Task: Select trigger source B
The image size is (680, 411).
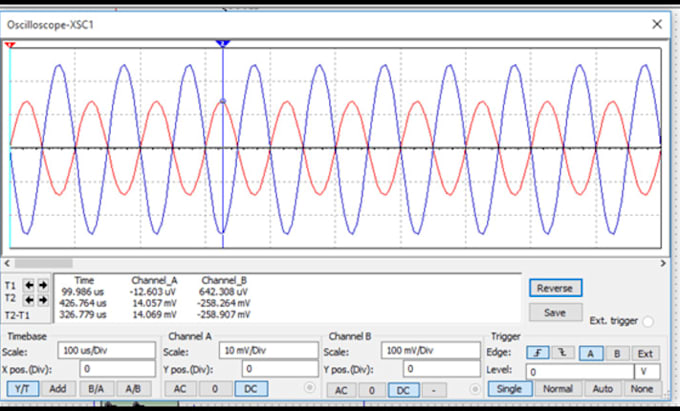Action: point(617,353)
